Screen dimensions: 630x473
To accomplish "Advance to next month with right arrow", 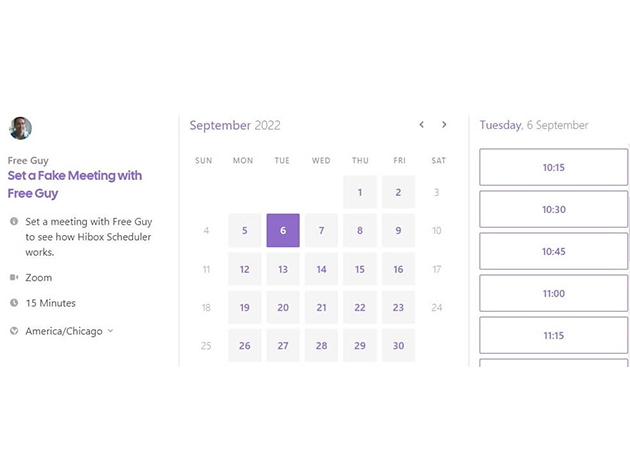I will point(444,125).
